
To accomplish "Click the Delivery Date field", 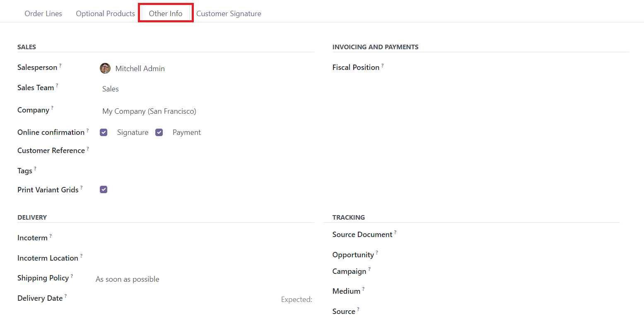I will point(186,299).
